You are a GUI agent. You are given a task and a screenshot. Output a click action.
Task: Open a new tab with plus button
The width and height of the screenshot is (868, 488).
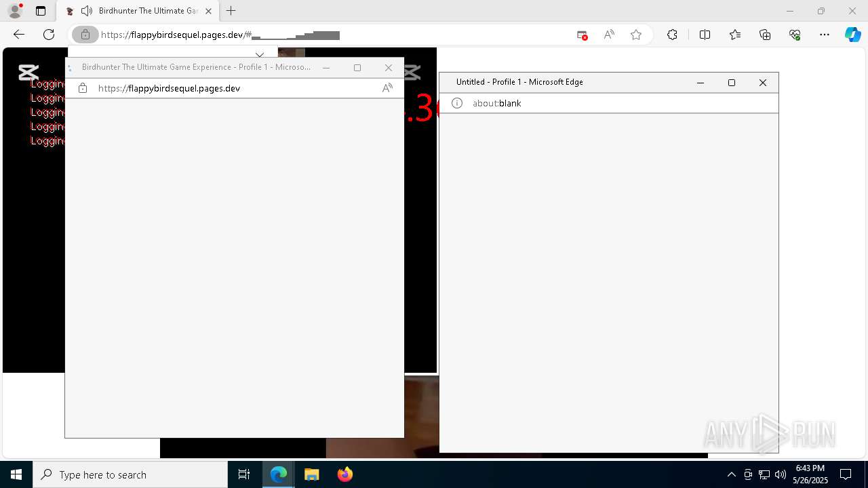click(x=231, y=11)
